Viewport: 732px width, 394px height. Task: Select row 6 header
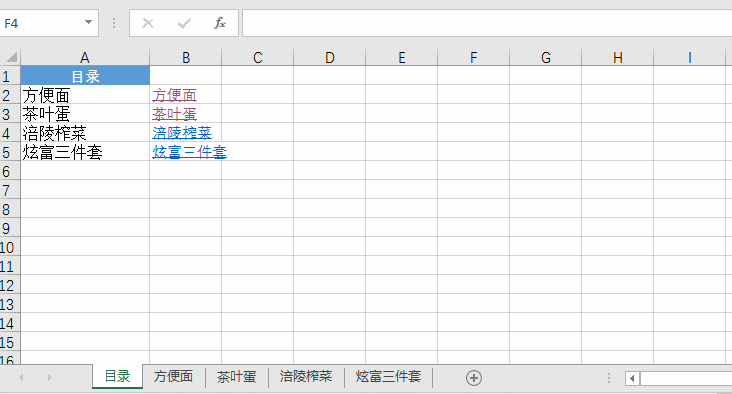coord(10,171)
